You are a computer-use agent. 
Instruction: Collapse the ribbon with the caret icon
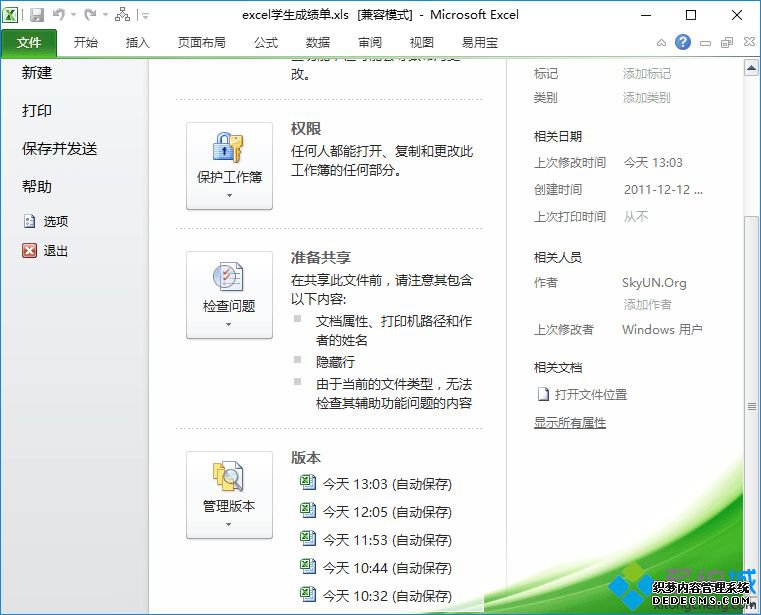[x=661, y=43]
